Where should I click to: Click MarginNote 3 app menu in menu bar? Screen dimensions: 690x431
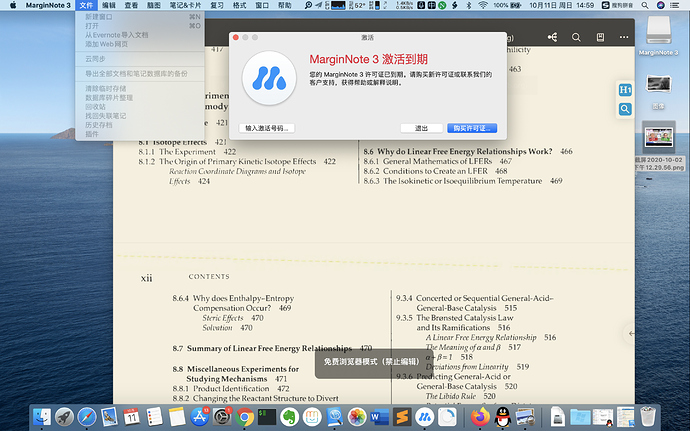pyautogui.click(x=48, y=5)
